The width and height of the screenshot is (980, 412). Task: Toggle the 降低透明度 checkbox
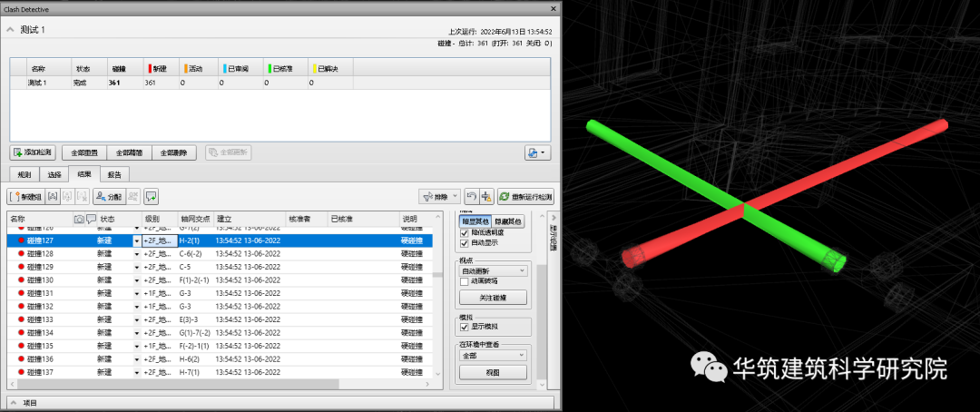pos(464,233)
